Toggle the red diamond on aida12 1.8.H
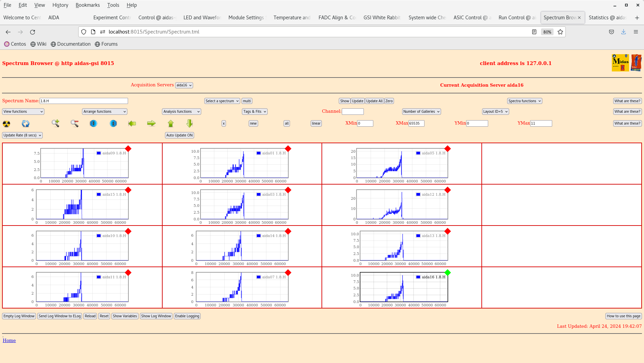The image size is (644, 363). coord(448,190)
